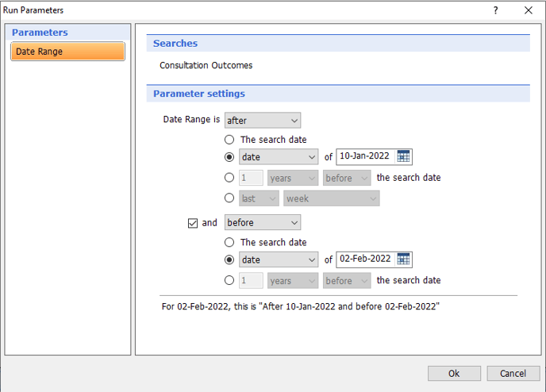Open the 'after' Date Range dropdown
Image resolution: width=546 pixels, height=392 pixels.
pyautogui.click(x=262, y=121)
